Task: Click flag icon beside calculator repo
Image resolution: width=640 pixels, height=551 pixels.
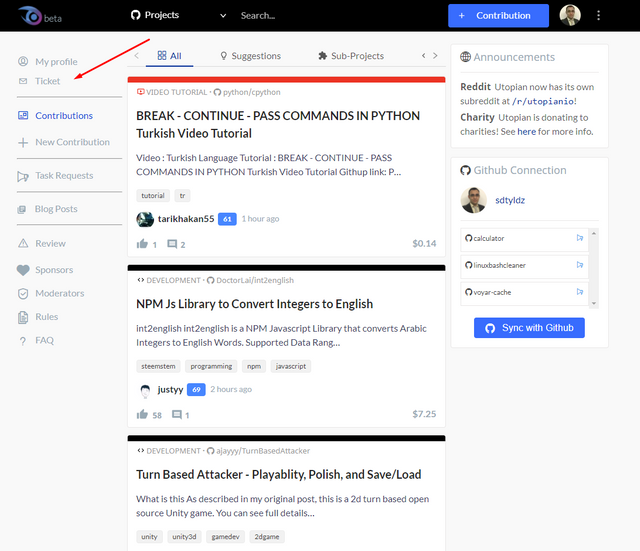Action: (x=580, y=238)
